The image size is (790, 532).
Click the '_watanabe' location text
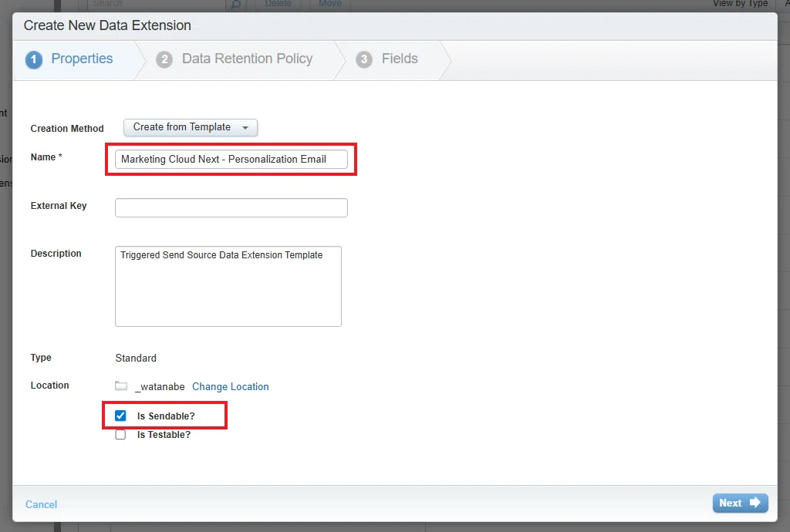pos(160,386)
